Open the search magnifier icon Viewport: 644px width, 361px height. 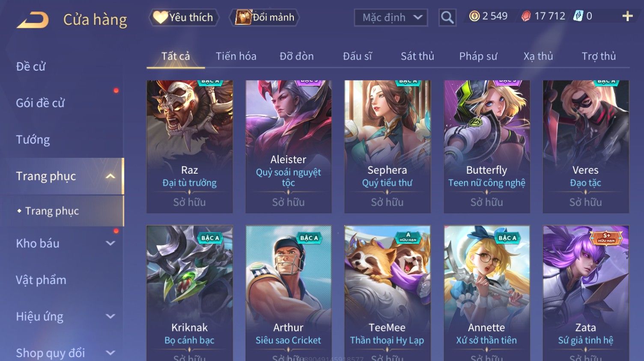pyautogui.click(x=447, y=18)
